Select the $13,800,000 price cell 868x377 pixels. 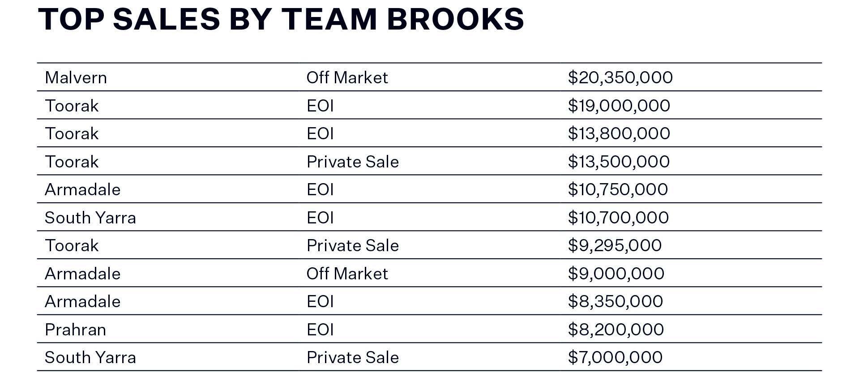coord(618,133)
